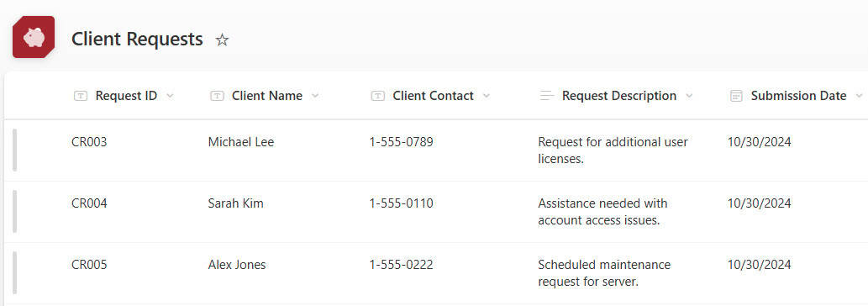This screenshot has width=868, height=306.
Task: Click the text type icon beside Client Contact
Action: point(377,97)
